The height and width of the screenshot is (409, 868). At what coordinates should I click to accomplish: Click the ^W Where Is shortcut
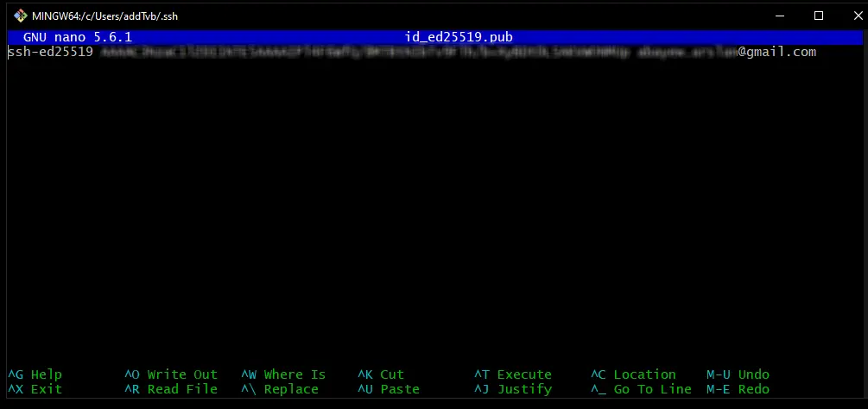(x=283, y=374)
